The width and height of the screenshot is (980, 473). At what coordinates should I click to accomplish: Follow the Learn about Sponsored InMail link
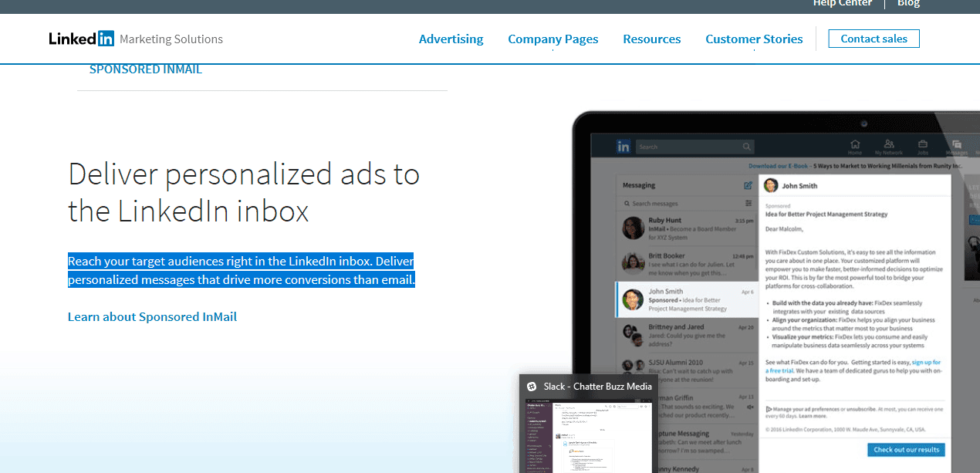(x=152, y=316)
